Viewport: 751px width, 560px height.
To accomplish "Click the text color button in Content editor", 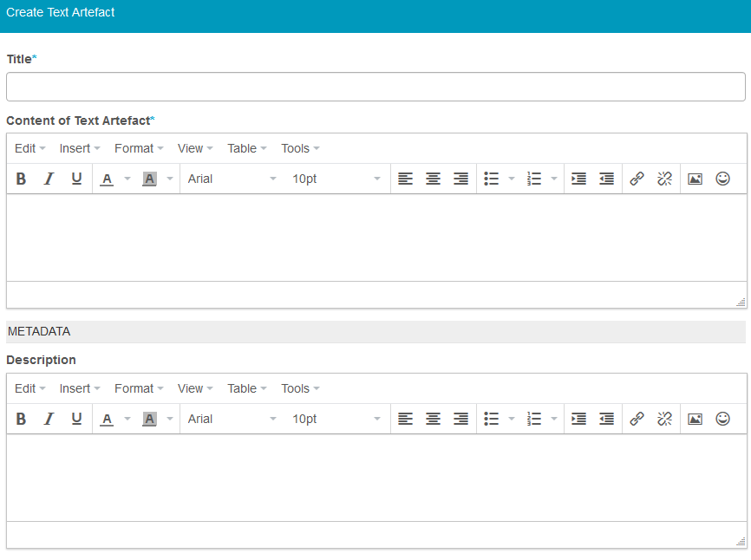I will point(108,179).
